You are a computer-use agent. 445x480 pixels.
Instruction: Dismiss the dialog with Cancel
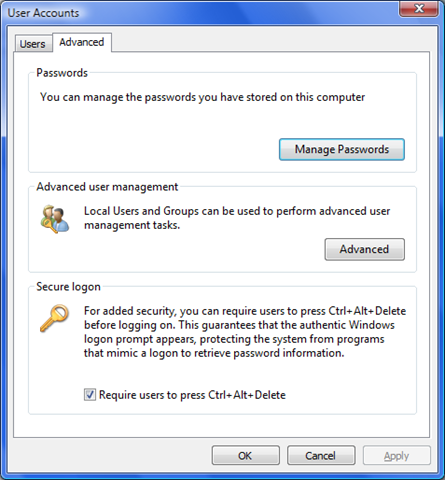pyautogui.click(x=321, y=455)
